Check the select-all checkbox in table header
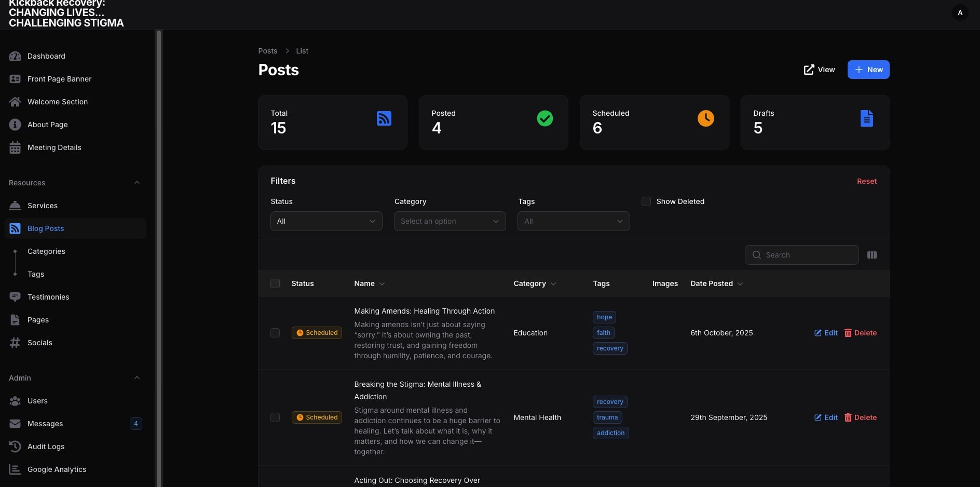This screenshot has height=487, width=980. click(275, 283)
